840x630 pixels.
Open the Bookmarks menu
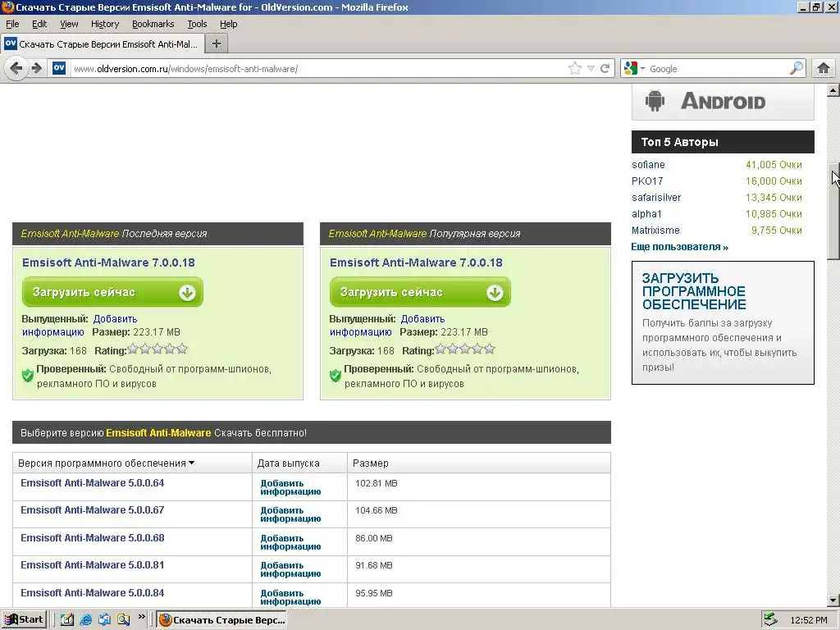point(153,24)
